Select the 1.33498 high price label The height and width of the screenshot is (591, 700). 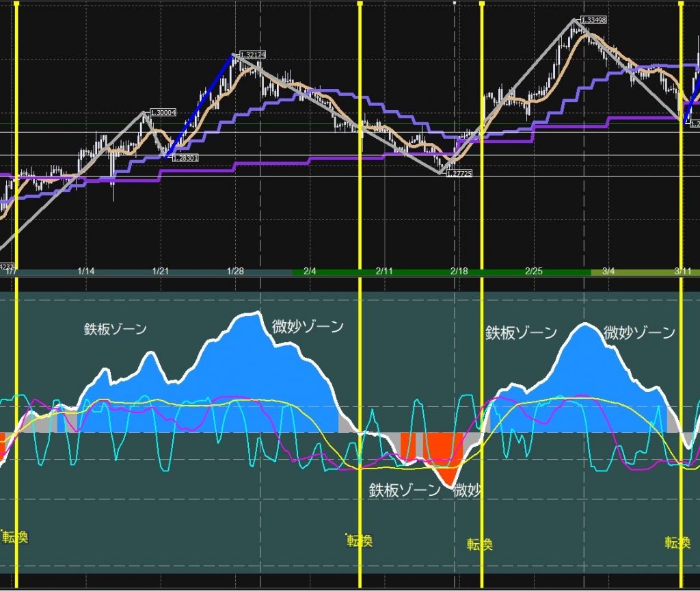coord(593,20)
